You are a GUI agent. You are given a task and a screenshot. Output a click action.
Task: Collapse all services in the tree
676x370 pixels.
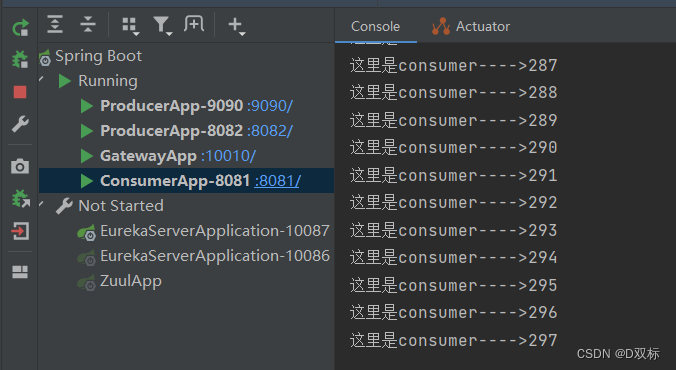pyautogui.click(x=88, y=24)
